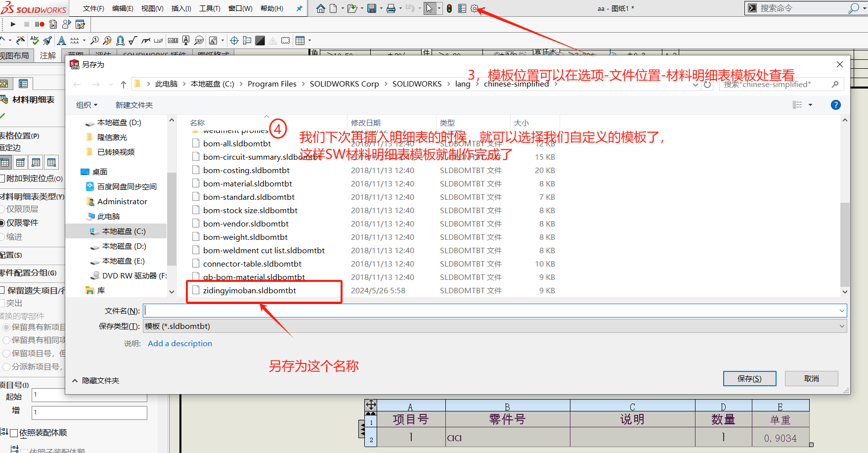Click the 保存(S) button

[x=749, y=378]
